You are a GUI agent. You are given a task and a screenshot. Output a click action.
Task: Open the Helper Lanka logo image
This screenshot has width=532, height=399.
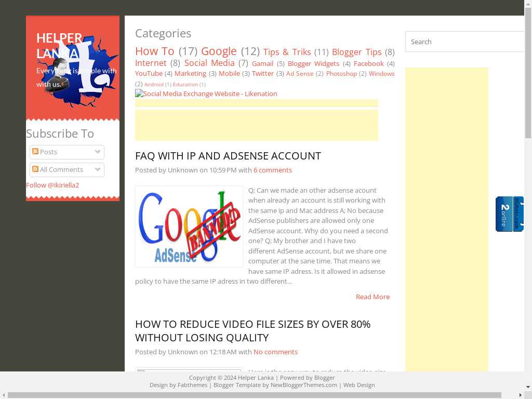click(x=79, y=71)
